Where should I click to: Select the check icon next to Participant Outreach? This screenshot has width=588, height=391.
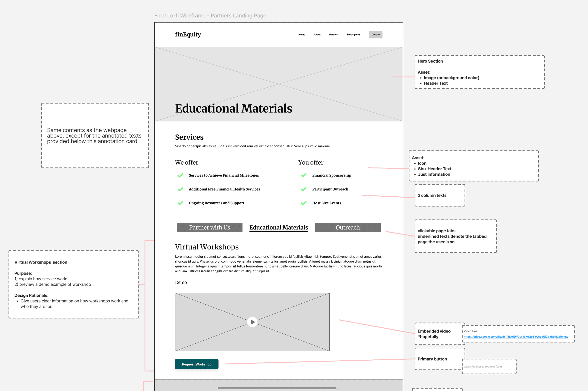tap(303, 189)
